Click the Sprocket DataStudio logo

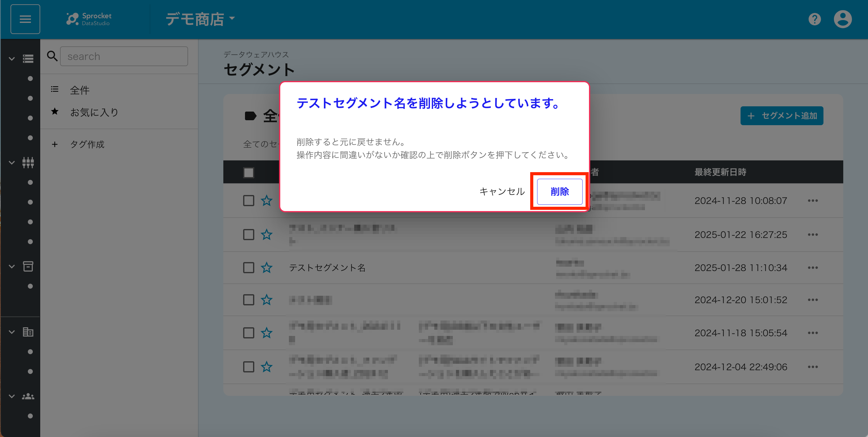pyautogui.click(x=89, y=19)
